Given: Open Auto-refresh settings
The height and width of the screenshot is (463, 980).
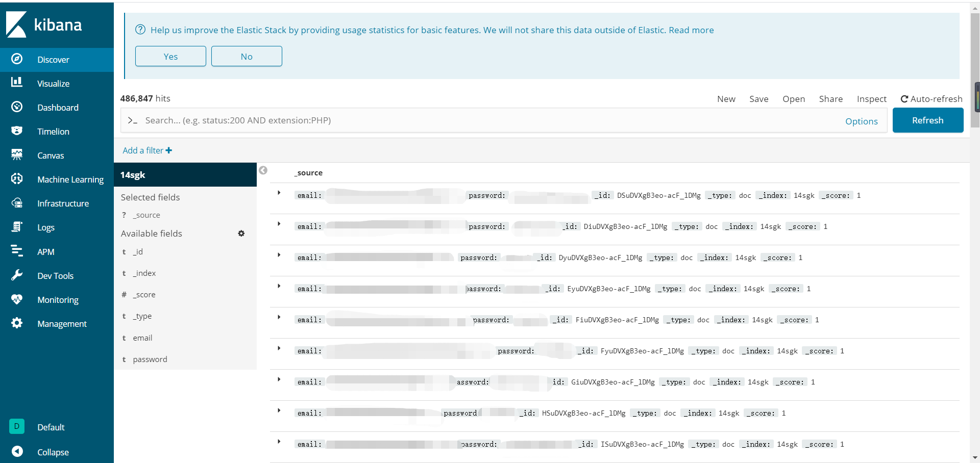Looking at the screenshot, I should click(932, 99).
